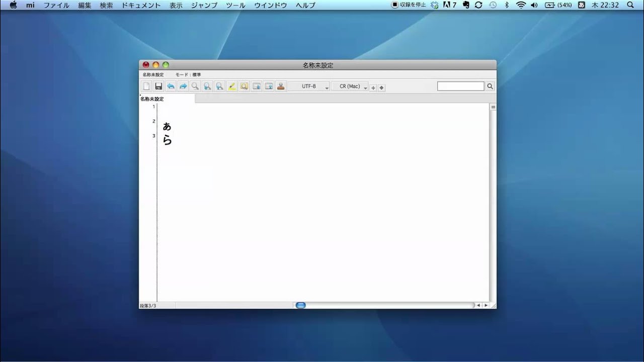Click the diamond button after plus button
This screenshot has height=362, width=644.
[x=381, y=87]
